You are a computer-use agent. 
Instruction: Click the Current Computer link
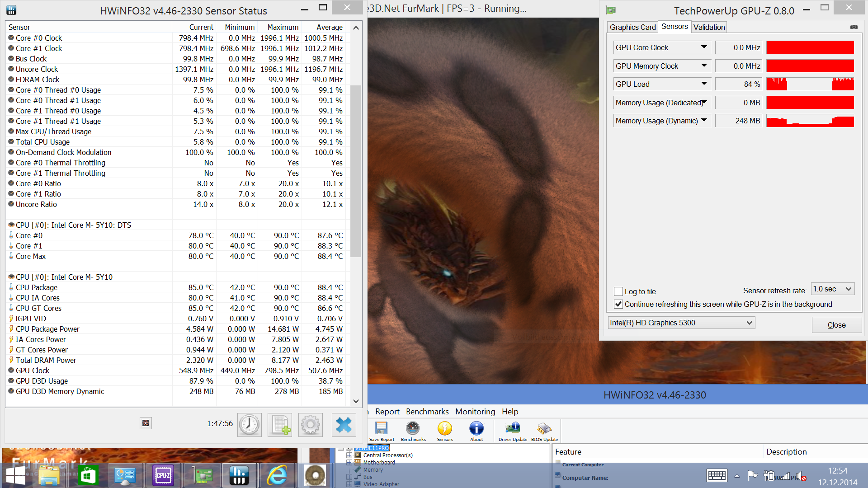(x=583, y=465)
